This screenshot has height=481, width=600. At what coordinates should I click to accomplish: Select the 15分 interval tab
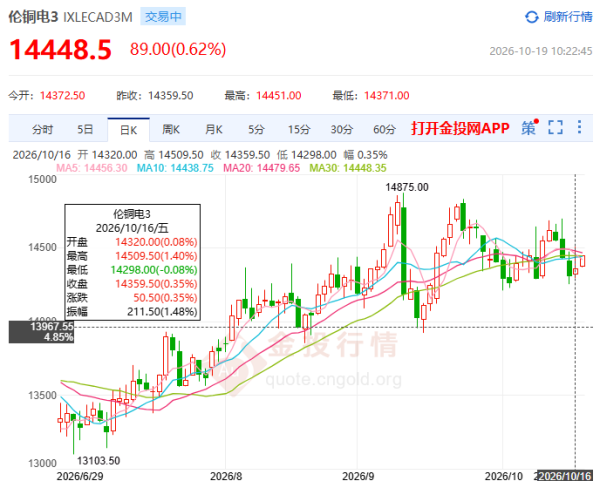pyautogui.click(x=299, y=129)
